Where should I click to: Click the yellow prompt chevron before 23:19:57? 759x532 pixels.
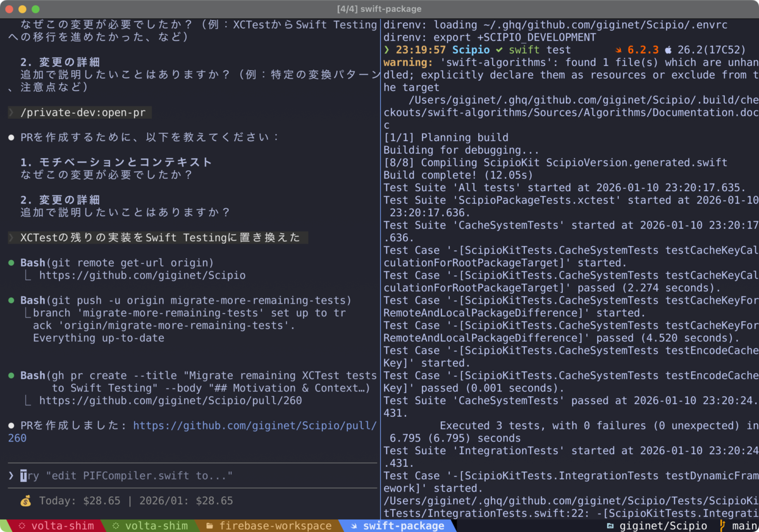(x=387, y=50)
